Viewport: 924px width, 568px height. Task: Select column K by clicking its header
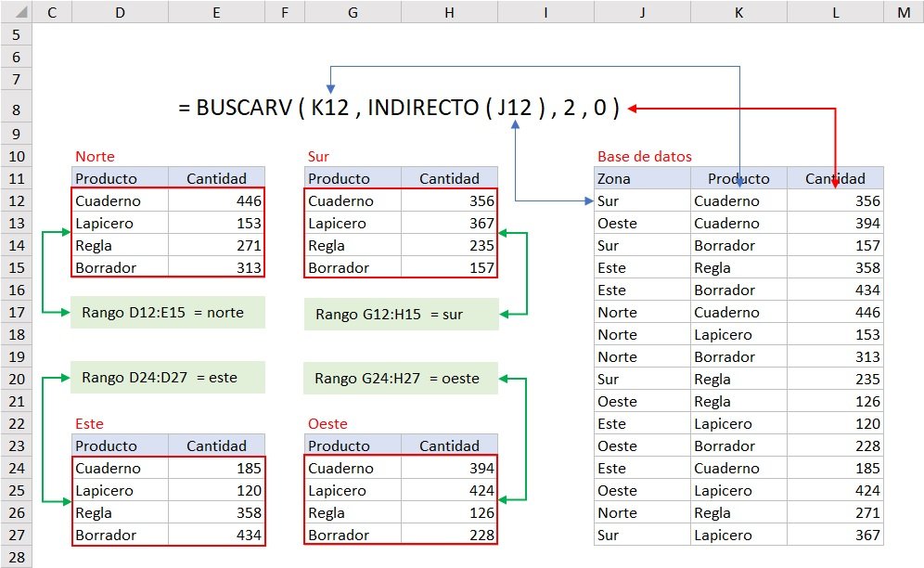[738, 12]
